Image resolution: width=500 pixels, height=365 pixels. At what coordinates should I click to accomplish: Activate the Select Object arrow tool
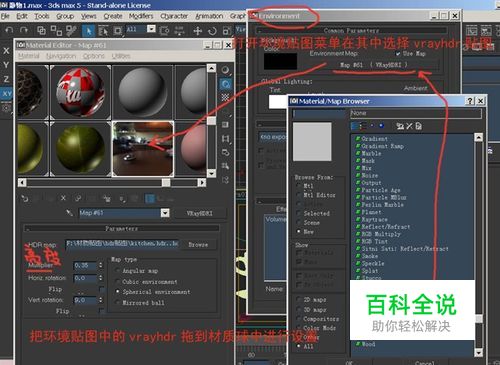click(x=88, y=31)
